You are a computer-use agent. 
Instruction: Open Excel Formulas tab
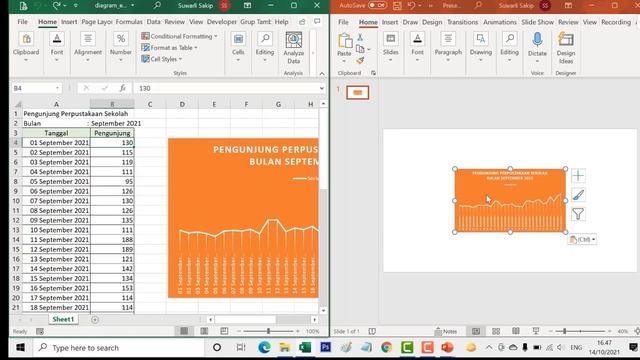click(129, 22)
